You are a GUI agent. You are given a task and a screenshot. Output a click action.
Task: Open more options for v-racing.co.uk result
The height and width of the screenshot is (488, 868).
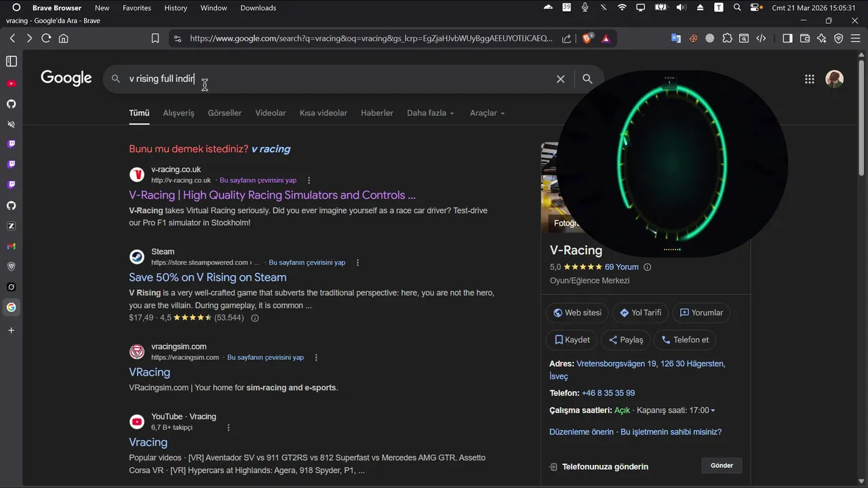[x=309, y=180]
